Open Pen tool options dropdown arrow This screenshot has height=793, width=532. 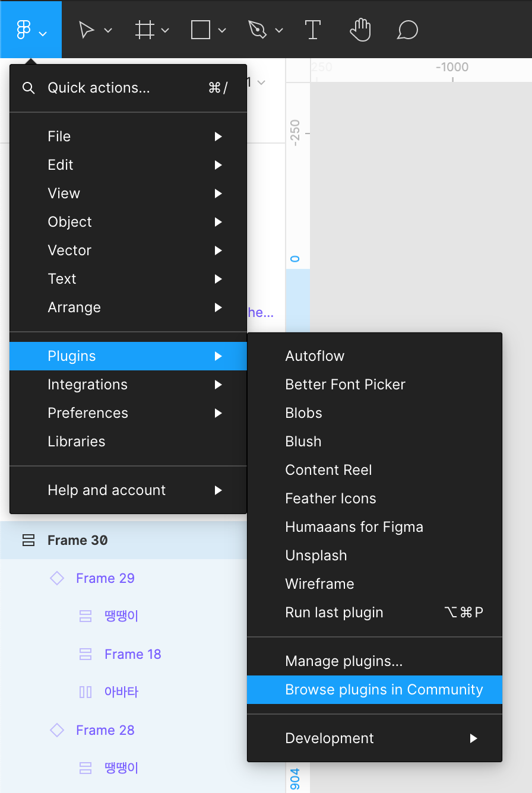279,31
